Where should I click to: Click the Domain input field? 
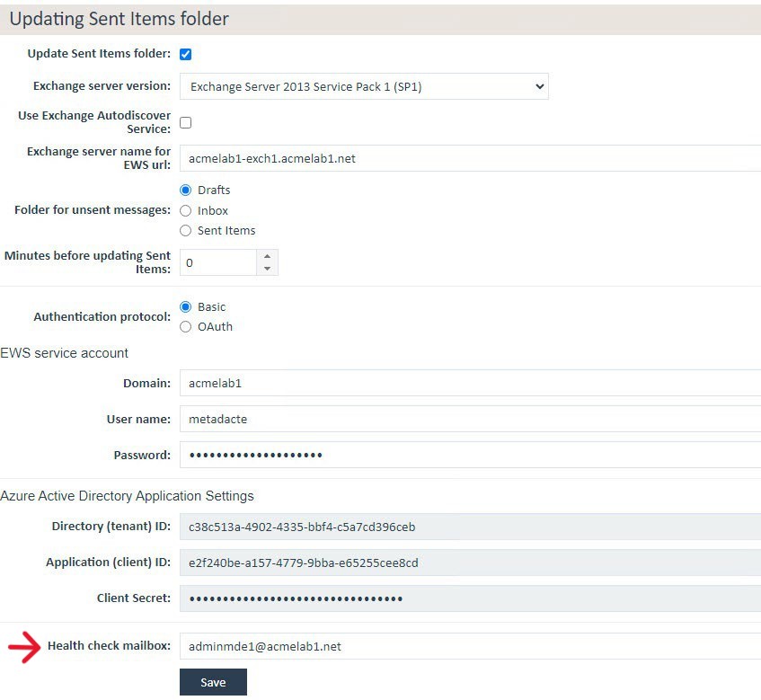[467, 383]
